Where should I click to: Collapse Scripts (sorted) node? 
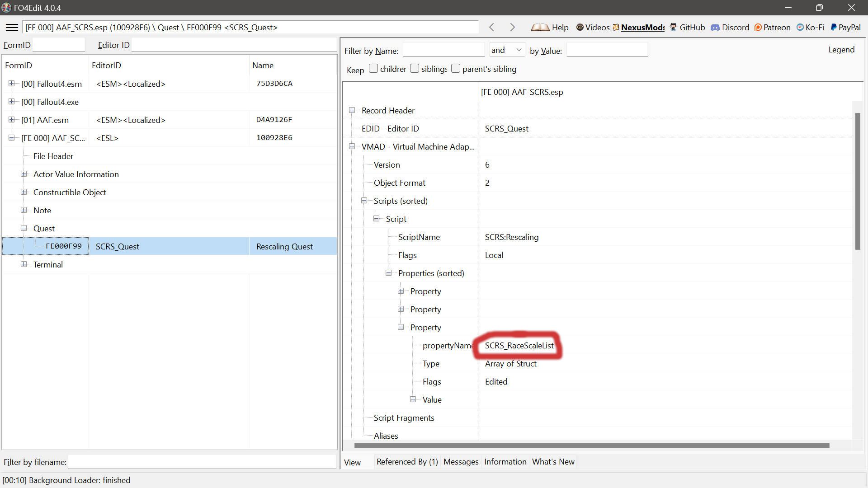364,201
